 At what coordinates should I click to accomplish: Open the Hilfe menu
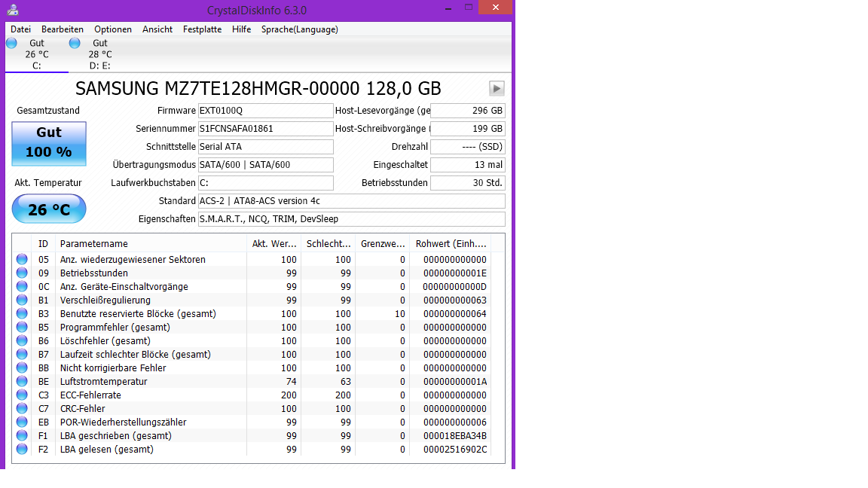click(241, 29)
